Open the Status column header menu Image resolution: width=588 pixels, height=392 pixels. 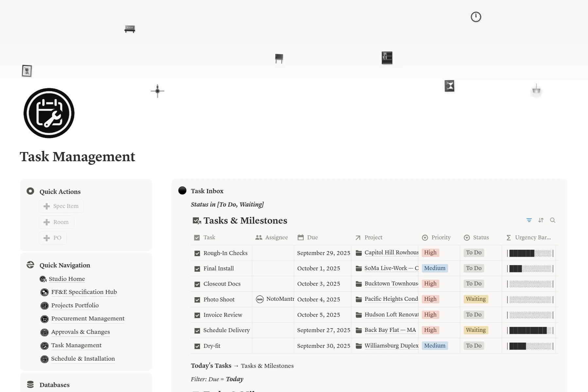(480, 237)
